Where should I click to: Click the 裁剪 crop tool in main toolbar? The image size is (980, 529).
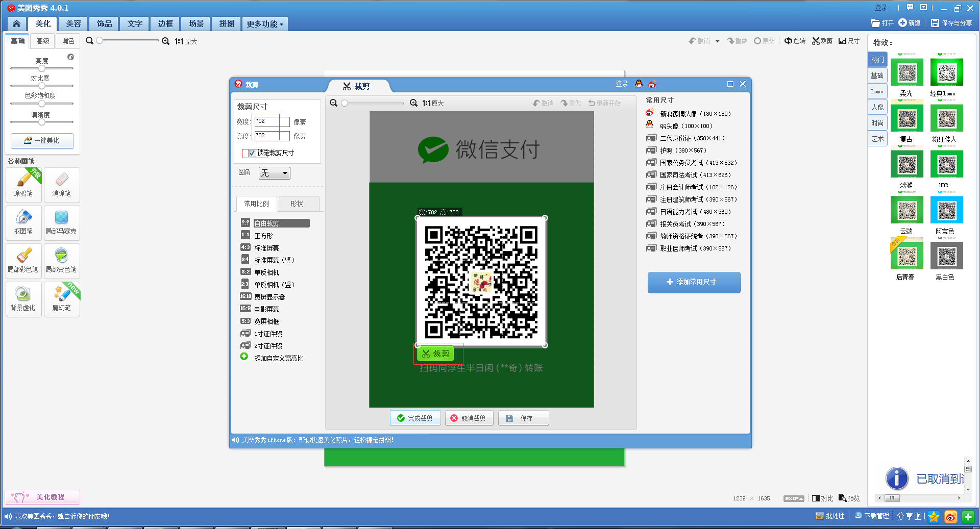[822, 41]
